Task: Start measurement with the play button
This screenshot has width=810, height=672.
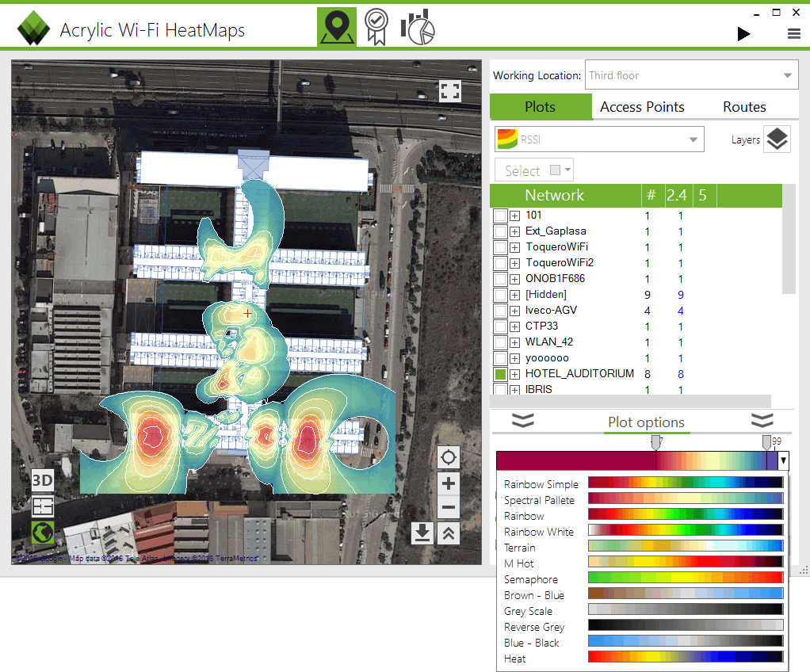Action: [743, 34]
